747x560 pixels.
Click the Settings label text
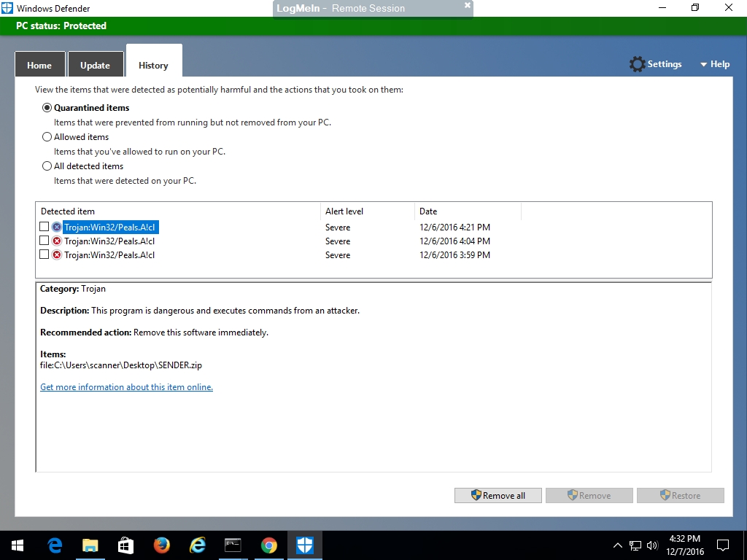pyautogui.click(x=665, y=64)
